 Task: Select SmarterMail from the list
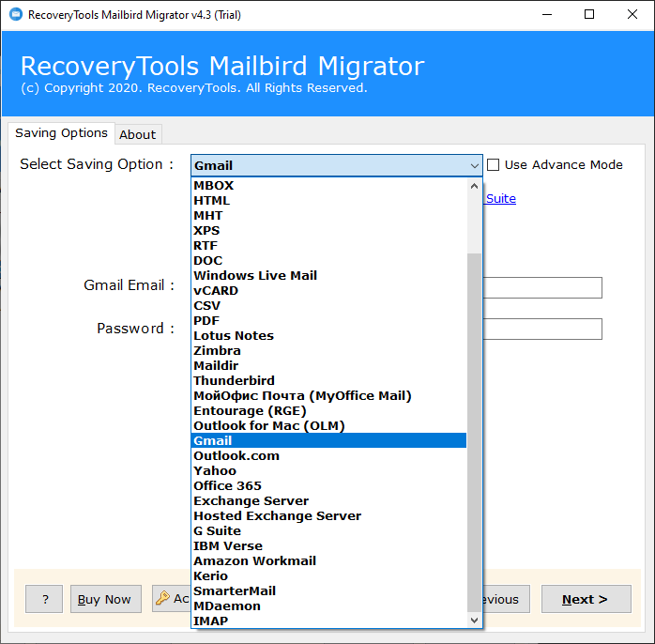click(328, 591)
